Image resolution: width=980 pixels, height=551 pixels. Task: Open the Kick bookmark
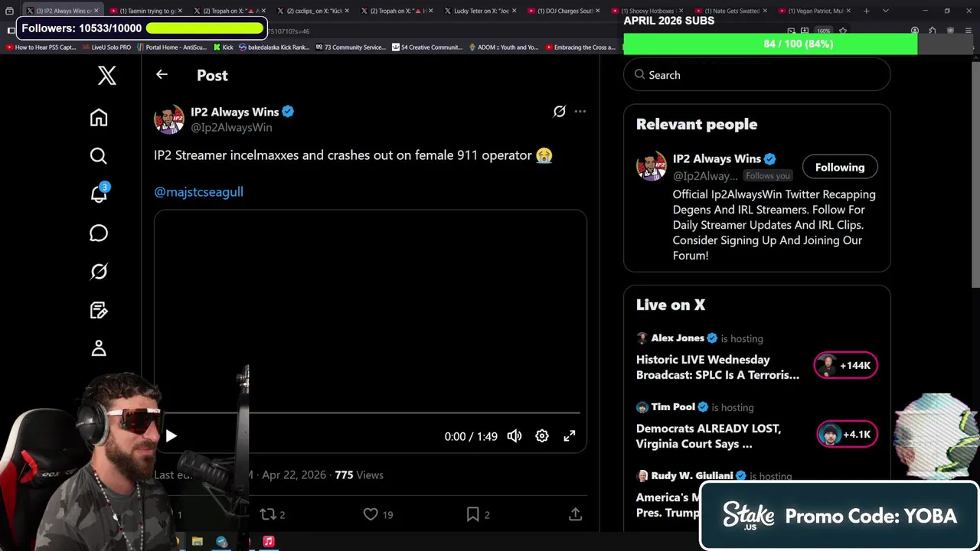tap(223, 47)
